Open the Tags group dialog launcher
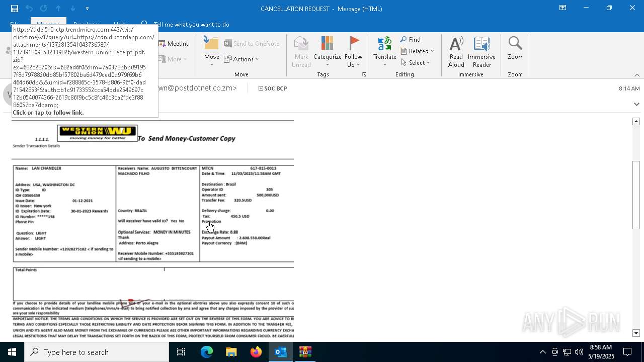 tap(364, 74)
